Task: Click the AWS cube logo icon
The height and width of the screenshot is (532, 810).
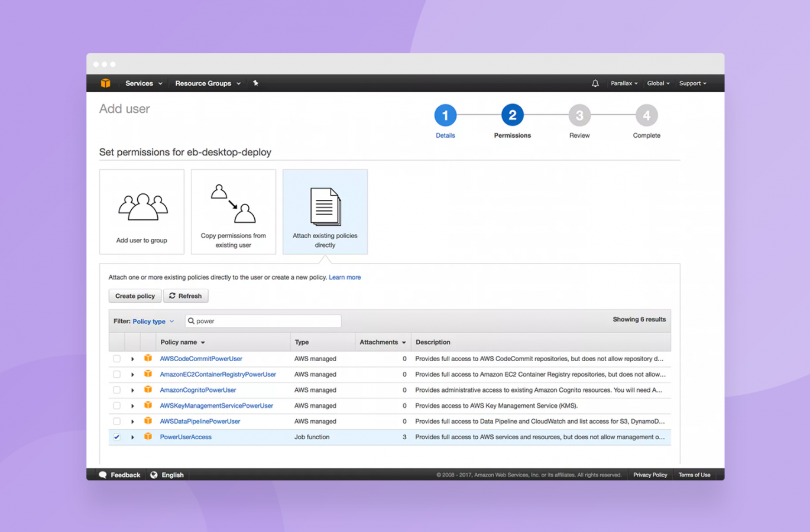Action: (105, 83)
